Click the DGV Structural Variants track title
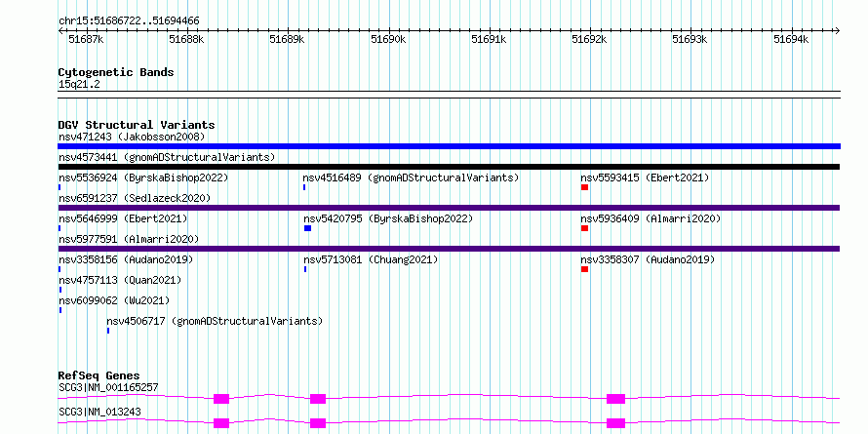868x434 pixels. tap(137, 125)
